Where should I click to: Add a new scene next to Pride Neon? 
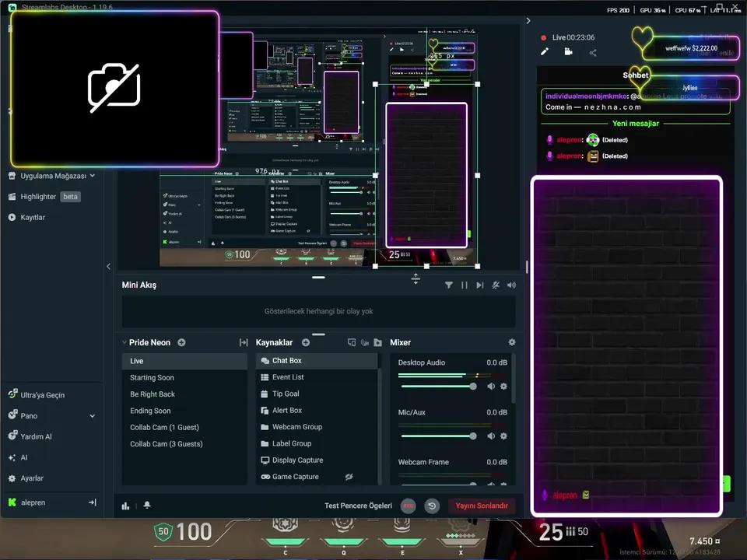pyautogui.click(x=181, y=342)
